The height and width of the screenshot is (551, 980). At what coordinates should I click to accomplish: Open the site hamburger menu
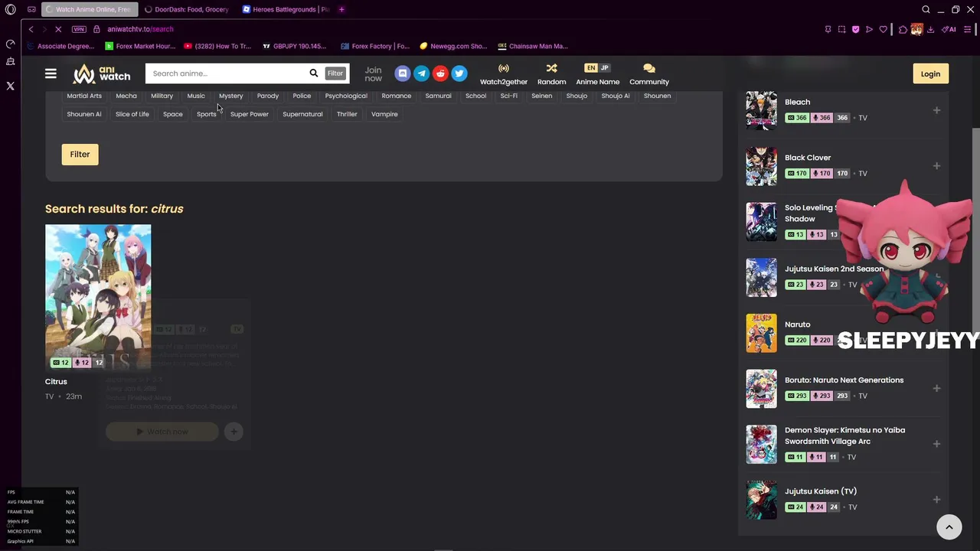tap(51, 73)
